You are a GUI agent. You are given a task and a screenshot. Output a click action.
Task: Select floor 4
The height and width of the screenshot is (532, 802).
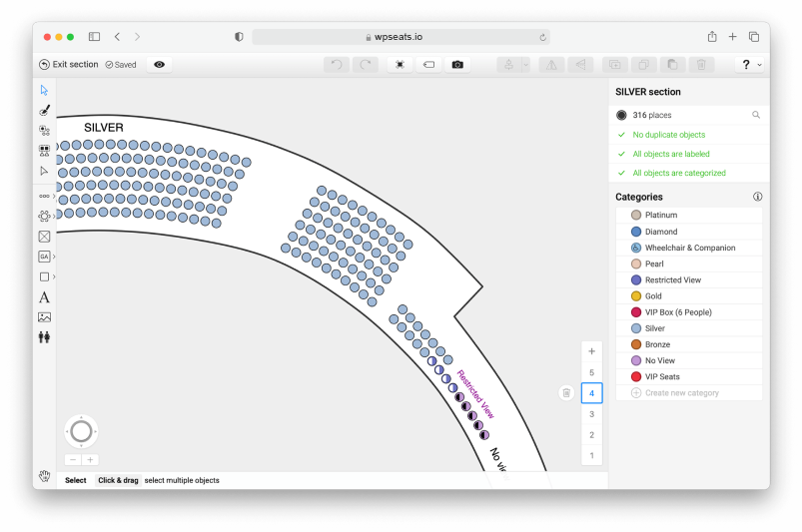tap(592, 393)
